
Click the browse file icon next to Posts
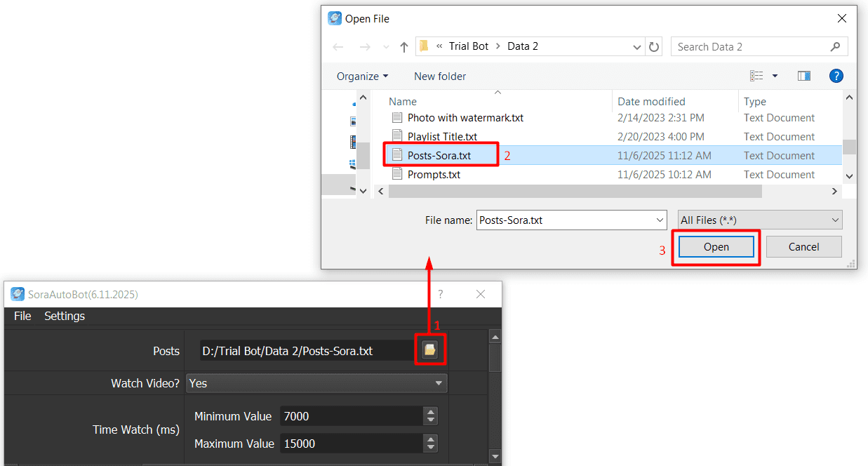pyautogui.click(x=429, y=350)
